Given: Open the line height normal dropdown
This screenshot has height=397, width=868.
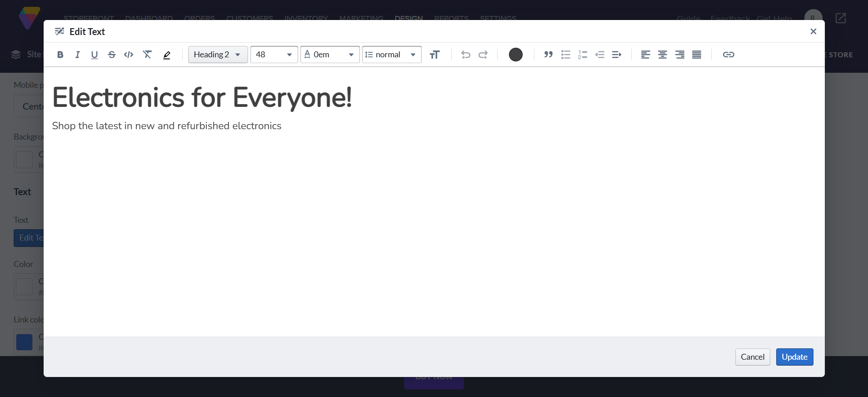Looking at the screenshot, I should (392, 55).
